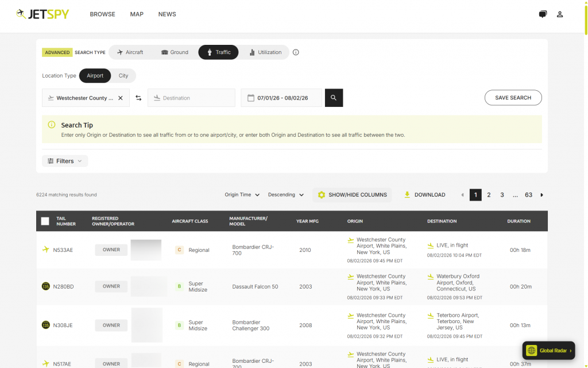Click the Download button label
Viewport: 588px width, 368px height.
(x=430, y=195)
